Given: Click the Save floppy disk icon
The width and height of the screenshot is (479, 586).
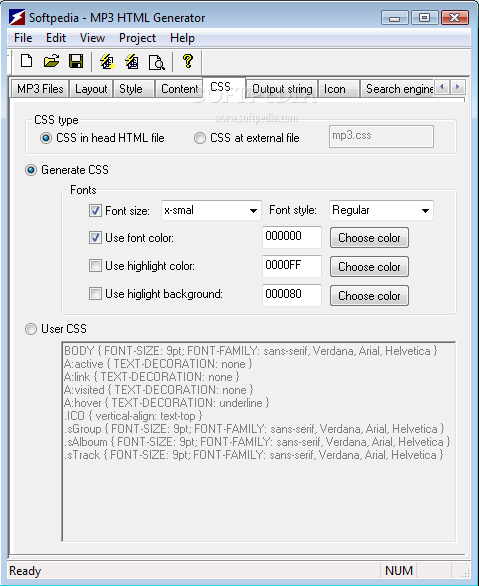Looking at the screenshot, I should tap(76, 61).
